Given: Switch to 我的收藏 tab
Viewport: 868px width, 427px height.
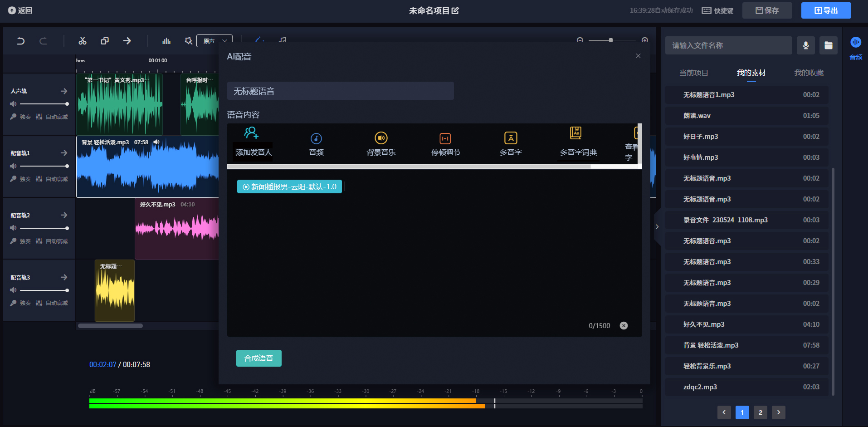Looking at the screenshot, I should 809,73.
